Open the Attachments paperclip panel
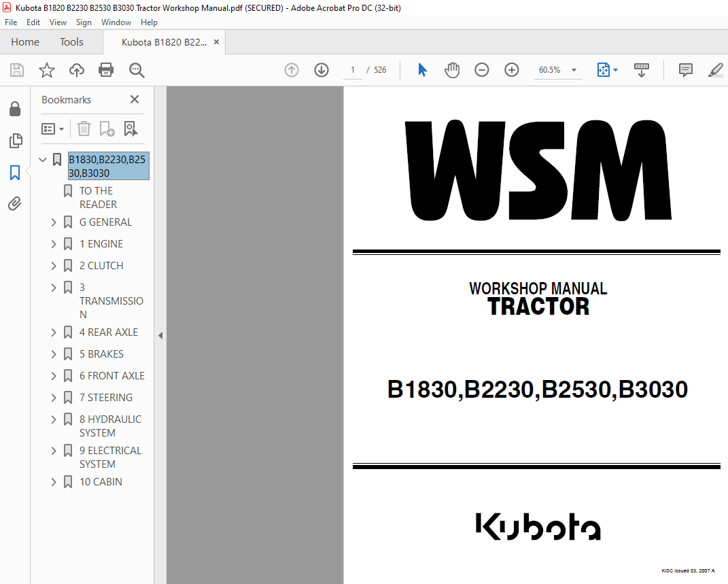The width and height of the screenshot is (728, 584). 15,204
